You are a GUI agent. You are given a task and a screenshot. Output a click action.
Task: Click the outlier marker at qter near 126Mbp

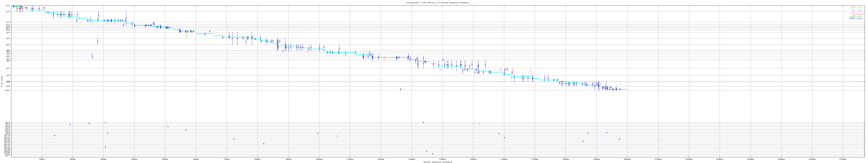(x=401, y=89)
